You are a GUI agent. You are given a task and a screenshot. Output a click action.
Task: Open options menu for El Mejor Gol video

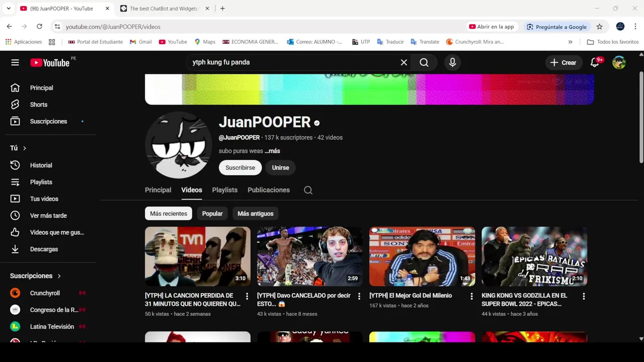click(471, 297)
